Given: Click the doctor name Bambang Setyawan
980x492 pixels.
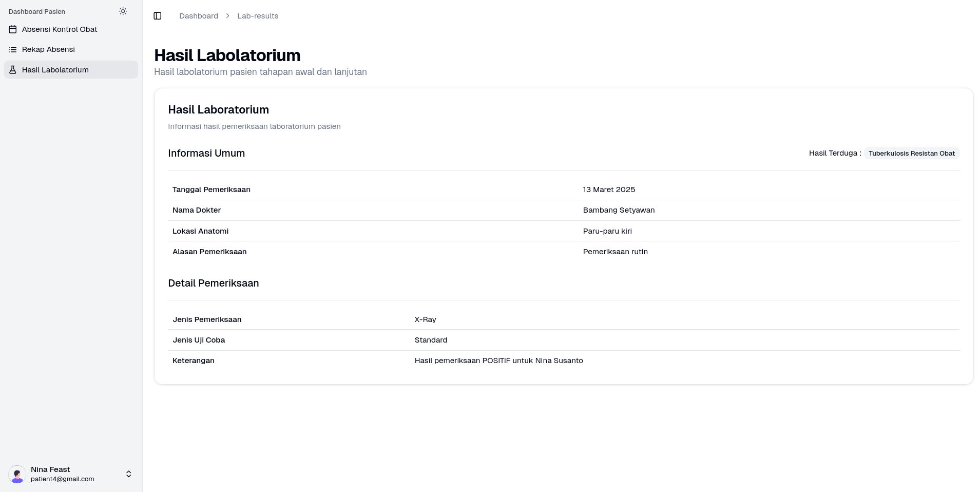Looking at the screenshot, I should click(619, 210).
